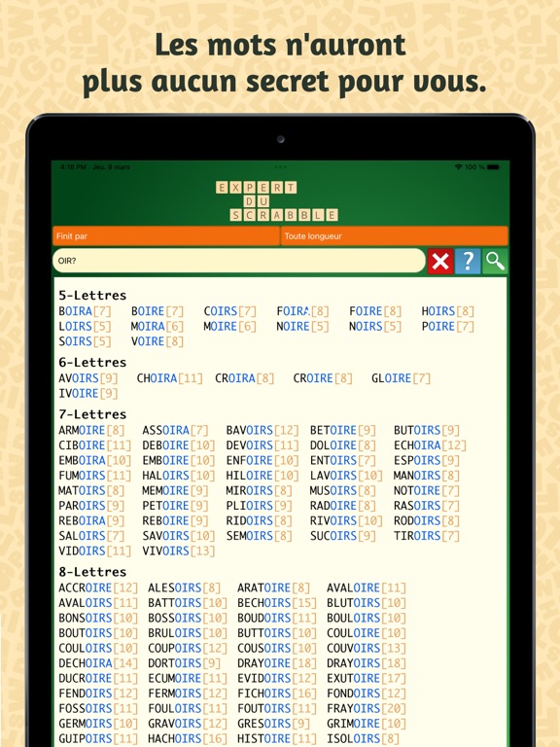This screenshot has width=560, height=747.
Task: Select the word HOIRS[8]
Action: click(447, 311)
